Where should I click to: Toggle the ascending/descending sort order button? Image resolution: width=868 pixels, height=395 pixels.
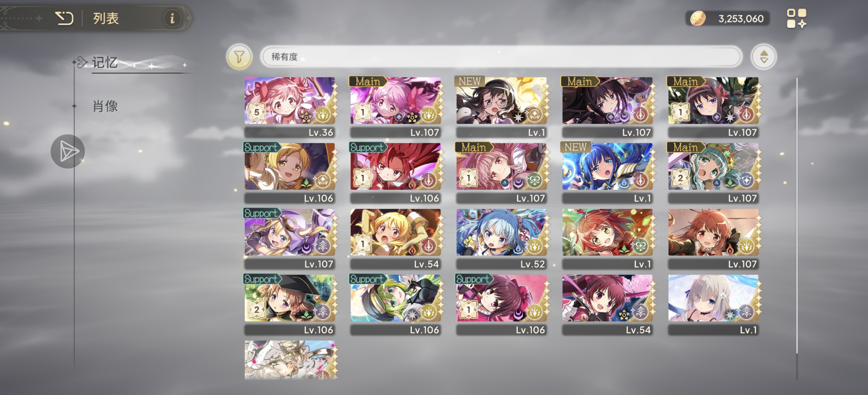763,57
